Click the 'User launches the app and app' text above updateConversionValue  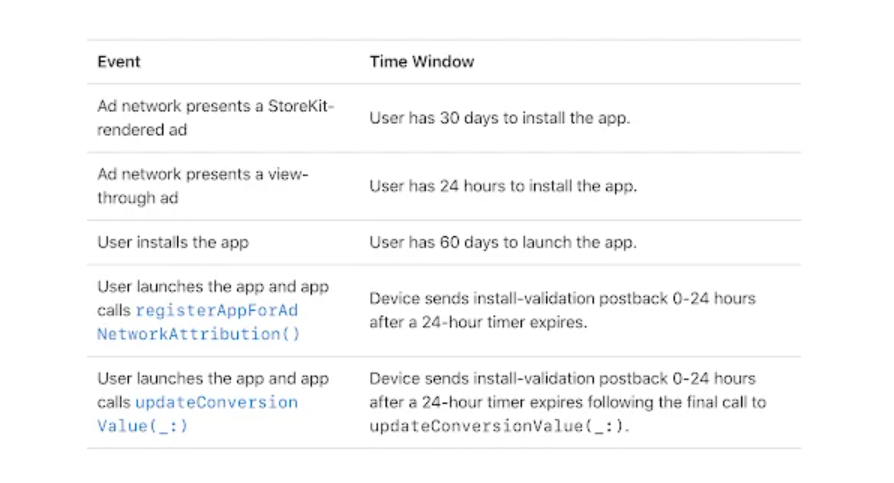coord(213,379)
